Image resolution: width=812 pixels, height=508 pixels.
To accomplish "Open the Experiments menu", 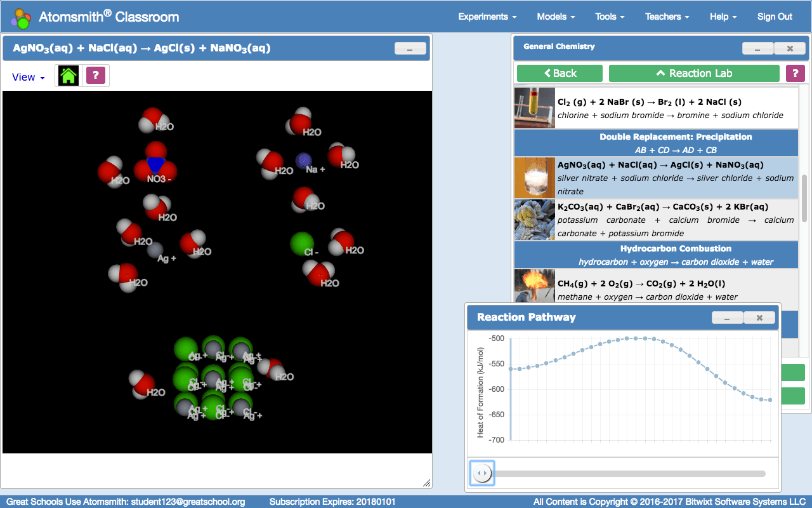I will pos(487,17).
